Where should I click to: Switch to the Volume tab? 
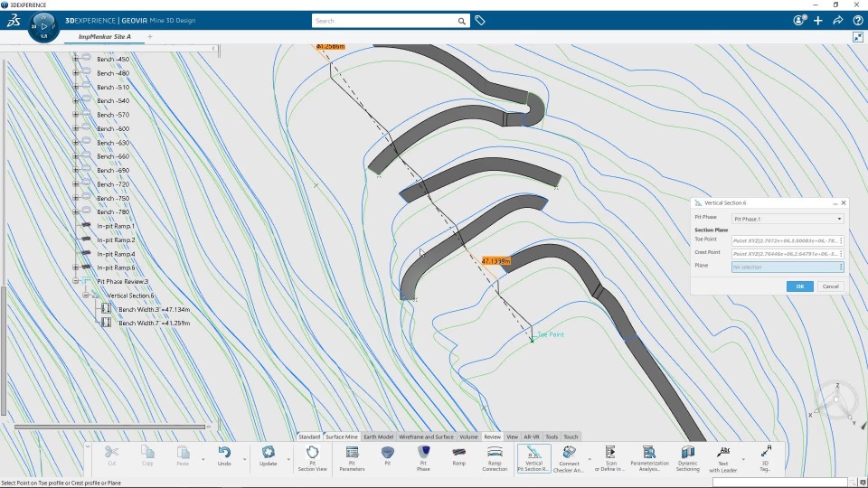(x=468, y=436)
